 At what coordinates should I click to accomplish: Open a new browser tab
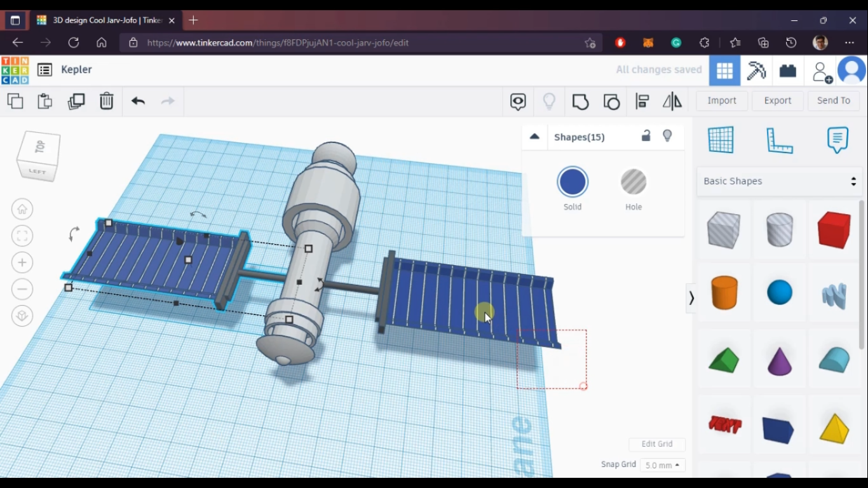click(x=193, y=20)
